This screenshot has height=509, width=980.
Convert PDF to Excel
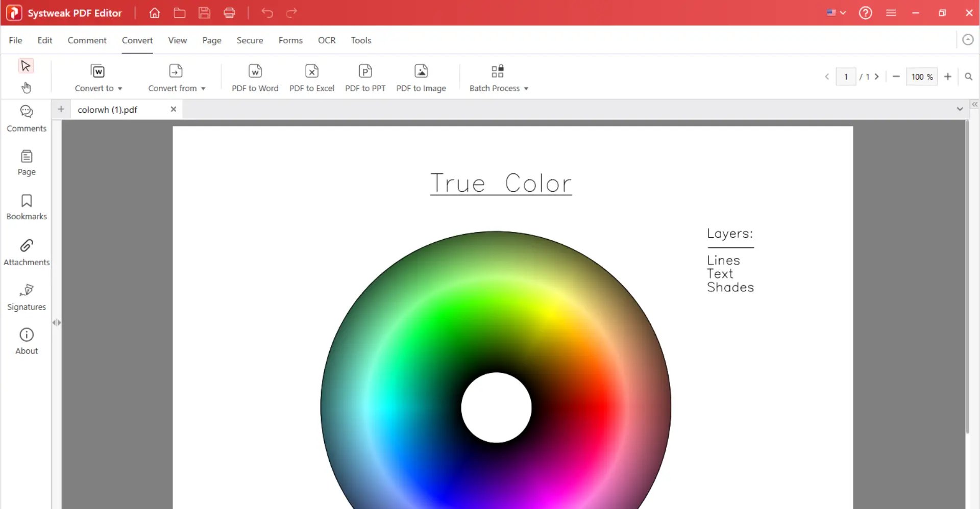tap(312, 78)
